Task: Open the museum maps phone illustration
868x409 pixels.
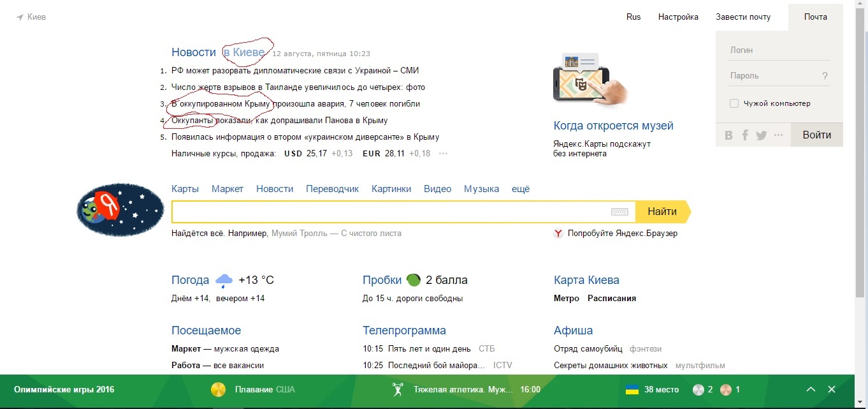Action: (590, 78)
